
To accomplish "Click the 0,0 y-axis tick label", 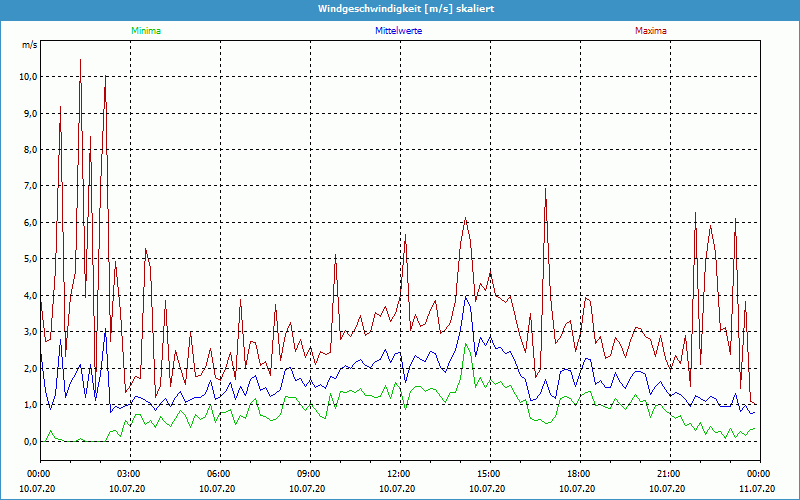I will 30,441.
